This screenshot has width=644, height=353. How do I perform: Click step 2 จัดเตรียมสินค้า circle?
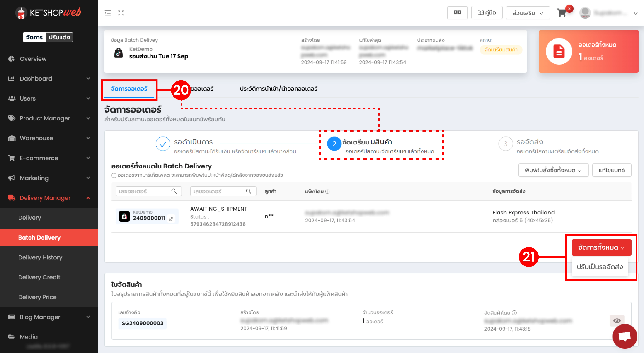coord(334,144)
